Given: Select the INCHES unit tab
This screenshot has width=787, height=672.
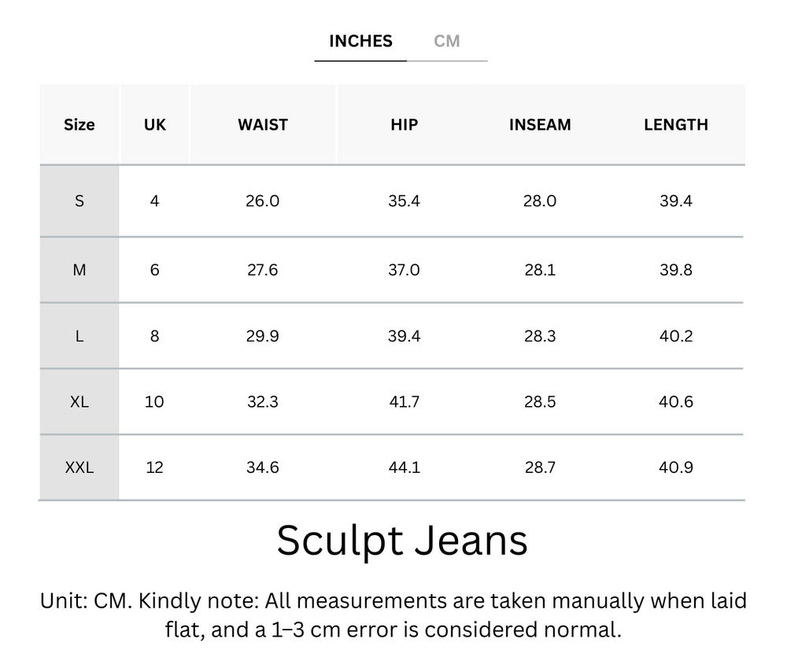Looking at the screenshot, I should (x=360, y=41).
